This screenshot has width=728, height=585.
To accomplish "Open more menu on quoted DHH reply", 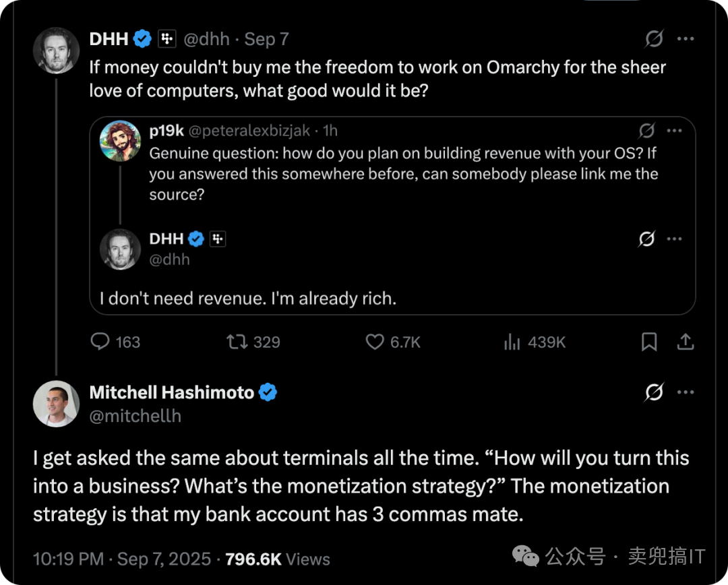I will 674,239.
